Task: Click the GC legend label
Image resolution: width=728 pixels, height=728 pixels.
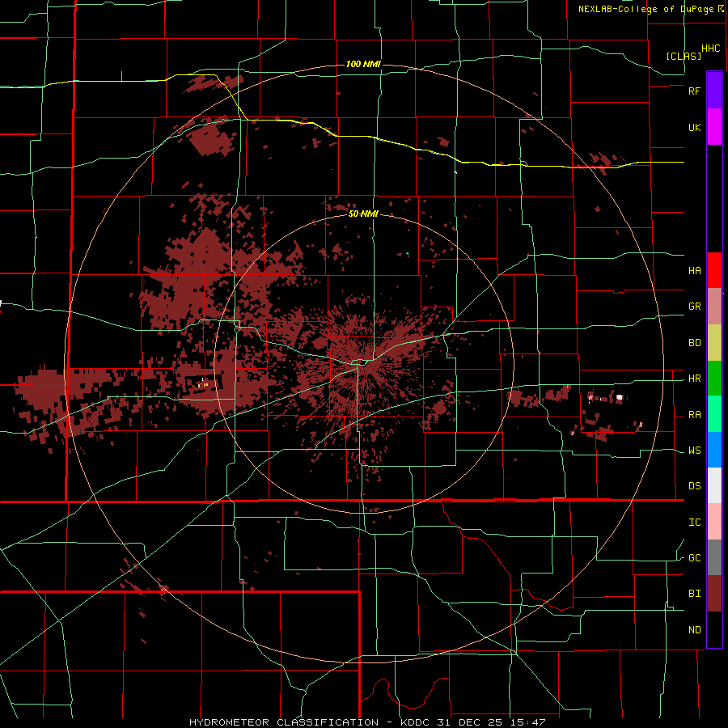Action: [694, 558]
